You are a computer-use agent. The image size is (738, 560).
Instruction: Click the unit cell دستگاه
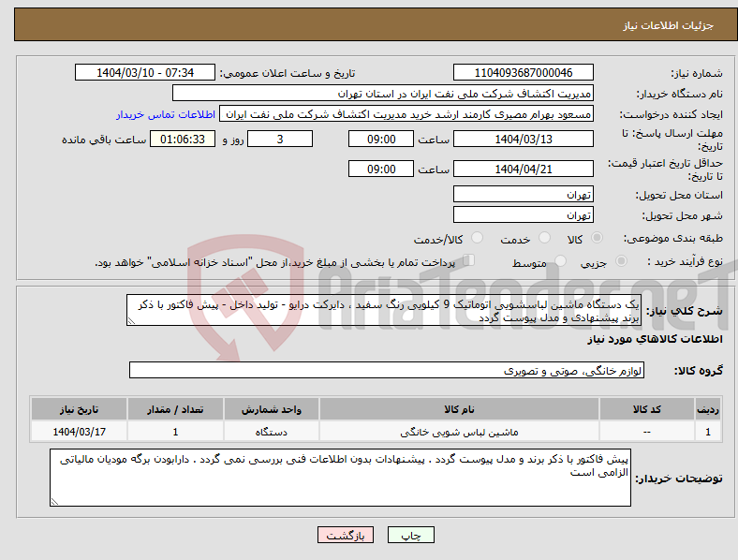pos(272,432)
